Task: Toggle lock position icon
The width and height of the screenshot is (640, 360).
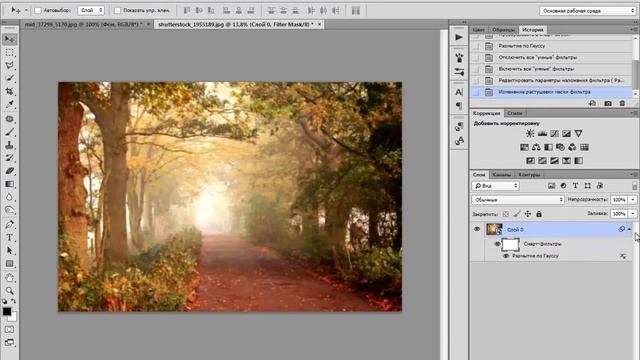Action: [x=528, y=214]
